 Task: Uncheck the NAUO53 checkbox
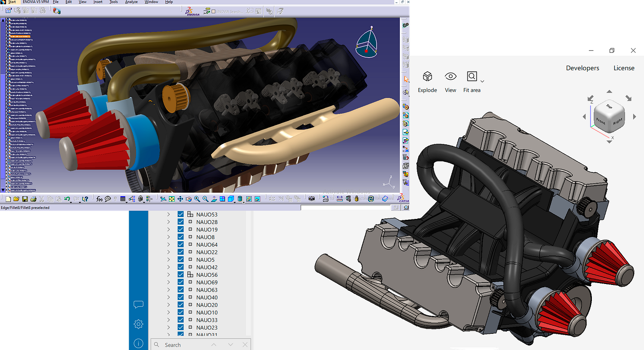pyautogui.click(x=181, y=214)
